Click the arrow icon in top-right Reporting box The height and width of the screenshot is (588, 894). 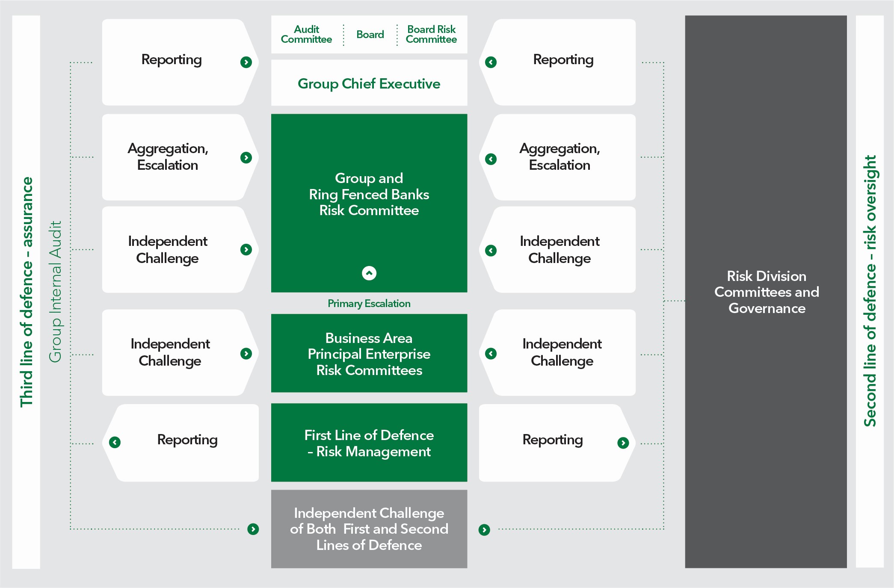(491, 62)
